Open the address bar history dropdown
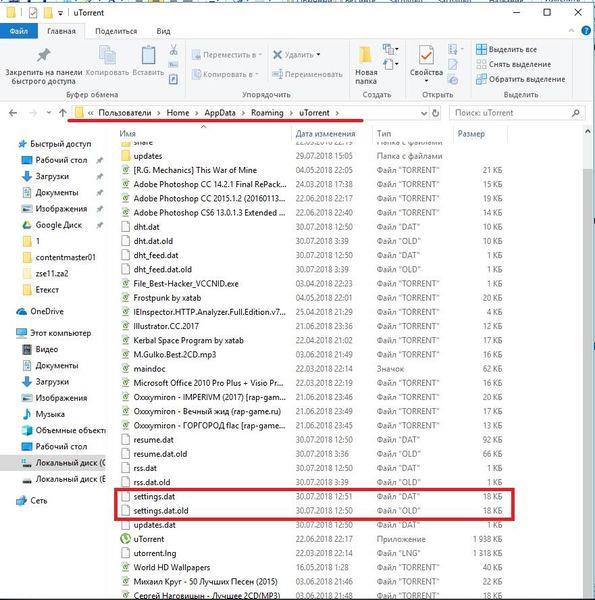 (424, 113)
